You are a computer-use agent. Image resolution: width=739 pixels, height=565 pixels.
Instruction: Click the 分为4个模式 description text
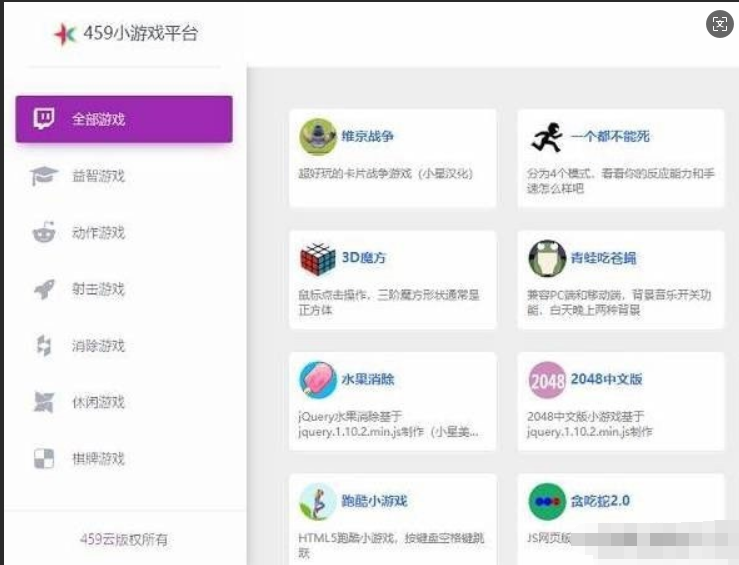pos(621,181)
